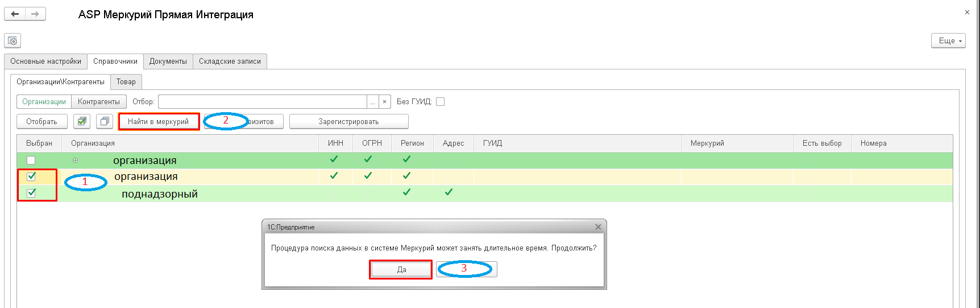Viewport: 980px width, 308px height.
Task: Check the first организация row checkbox
Action: click(x=31, y=160)
